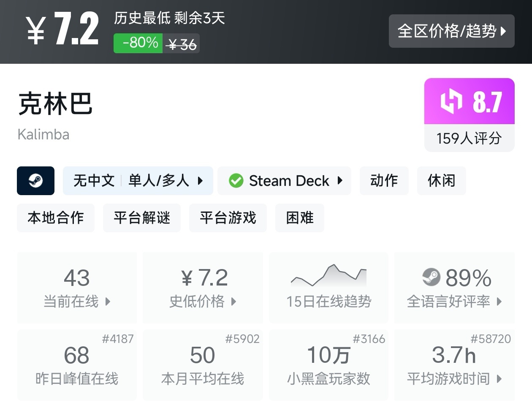This screenshot has height=408, width=532.
Task: Select the 本地合作 tag
Action: coord(56,218)
